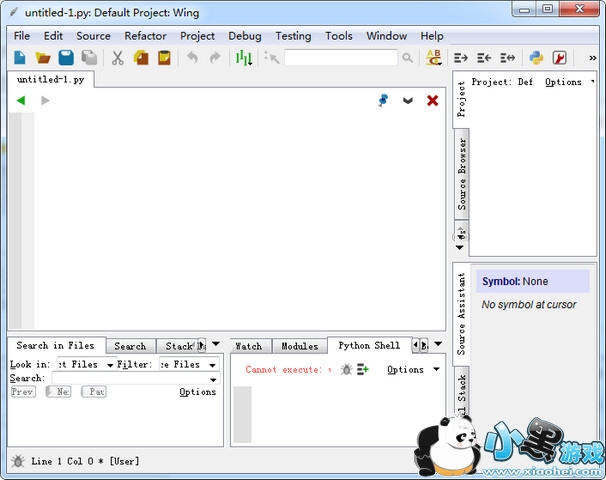Screen dimensions: 606x480
Task: Open the Debug menu
Action: (245, 36)
